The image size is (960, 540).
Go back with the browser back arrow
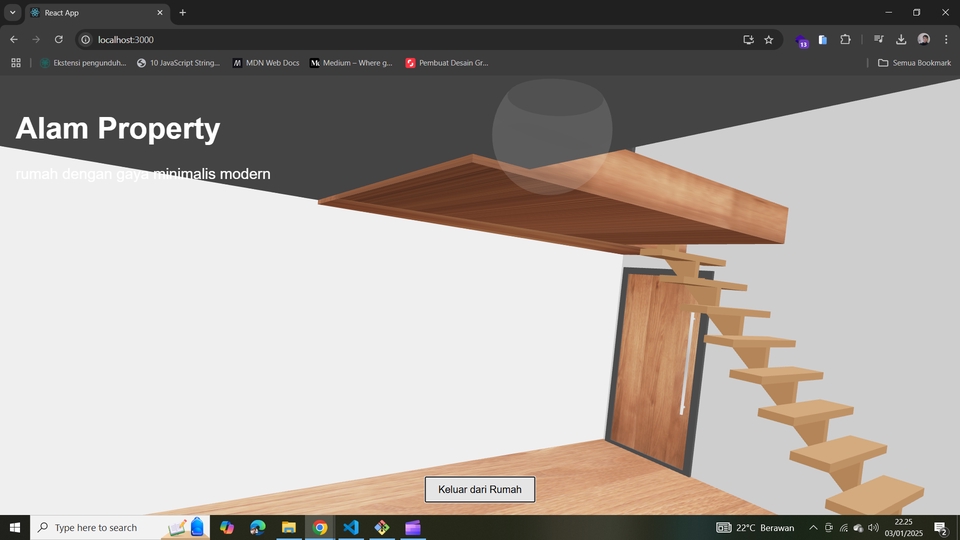[13, 40]
